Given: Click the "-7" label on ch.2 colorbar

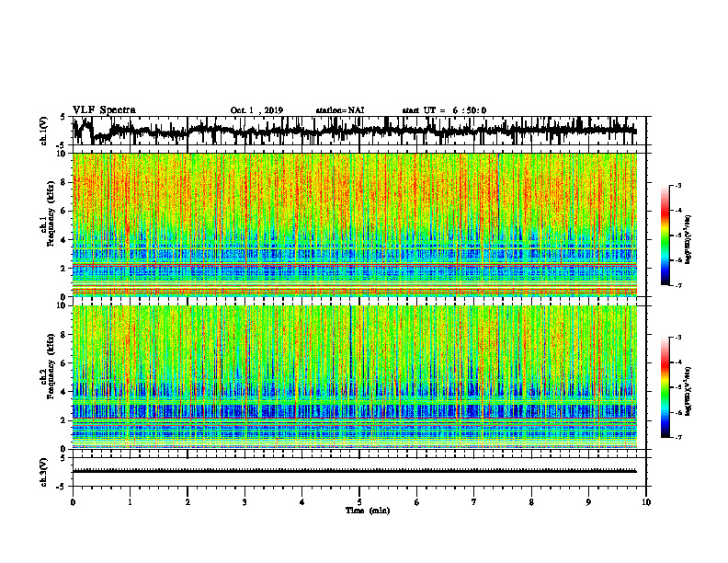Looking at the screenshot, I should pos(677,437).
